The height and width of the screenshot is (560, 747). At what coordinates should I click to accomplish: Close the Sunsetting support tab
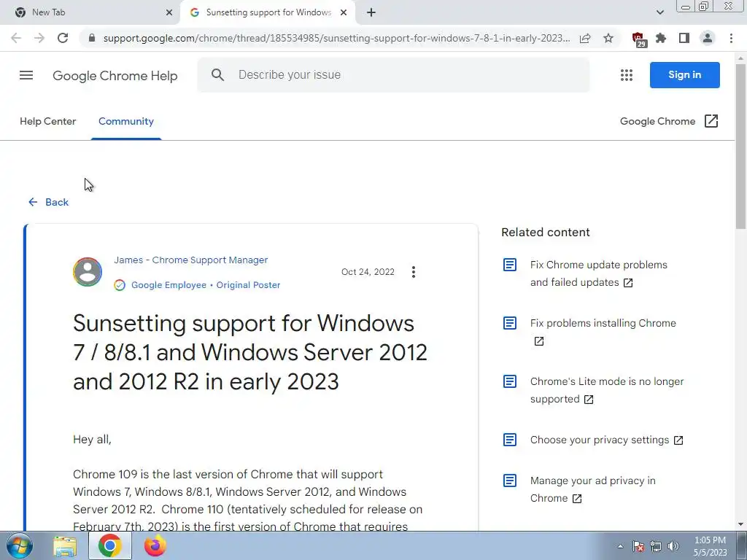(344, 12)
